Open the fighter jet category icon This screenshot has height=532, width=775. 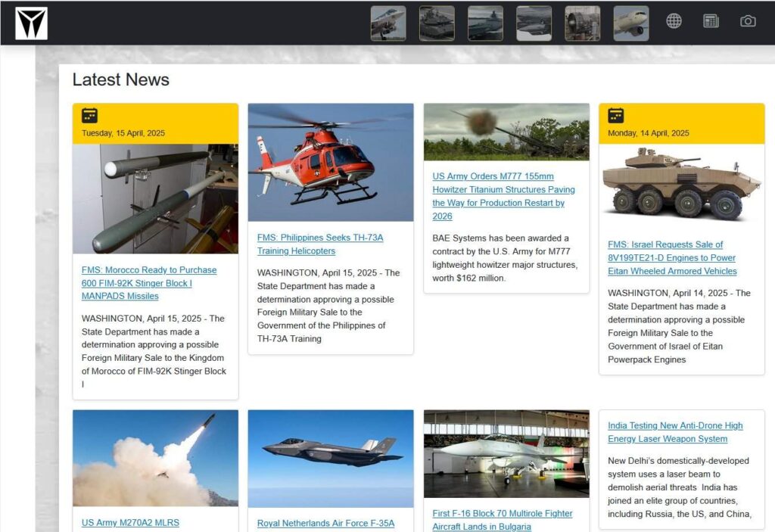(x=388, y=23)
